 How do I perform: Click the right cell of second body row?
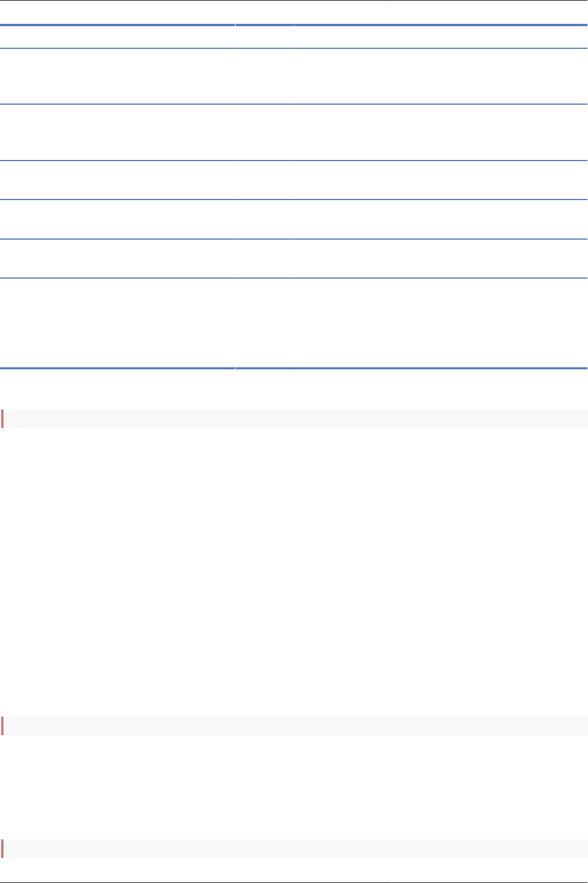point(440,133)
